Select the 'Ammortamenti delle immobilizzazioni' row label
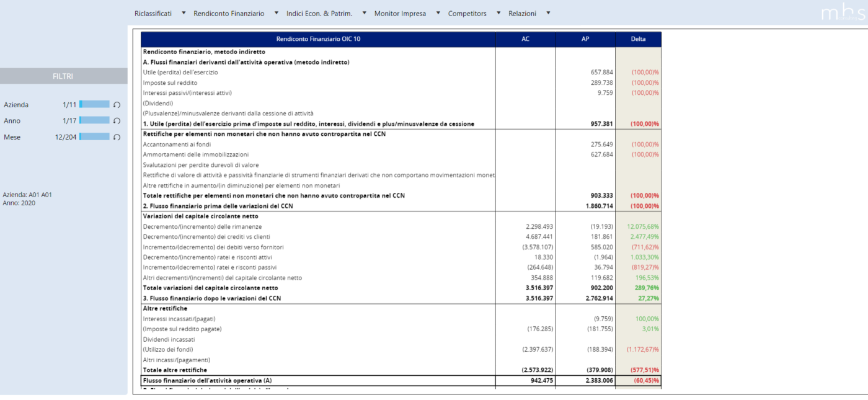This screenshot has width=868, height=400. coord(195,154)
